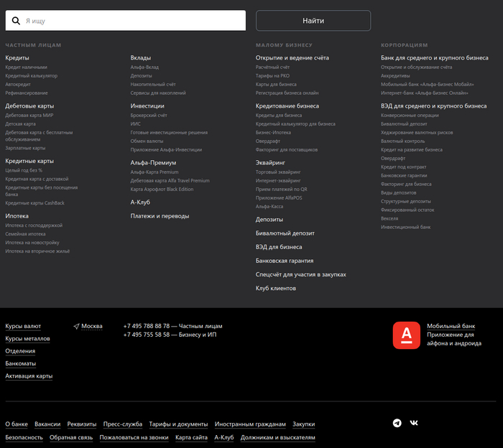Screen dimensions: 503x448
Task: Open Банкоматы footer link
Action: click(21, 364)
